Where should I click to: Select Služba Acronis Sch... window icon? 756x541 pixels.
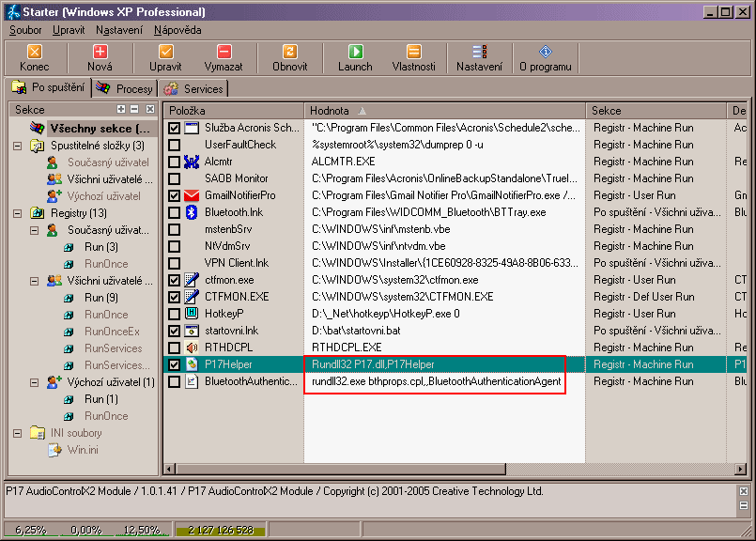coord(192,128)
